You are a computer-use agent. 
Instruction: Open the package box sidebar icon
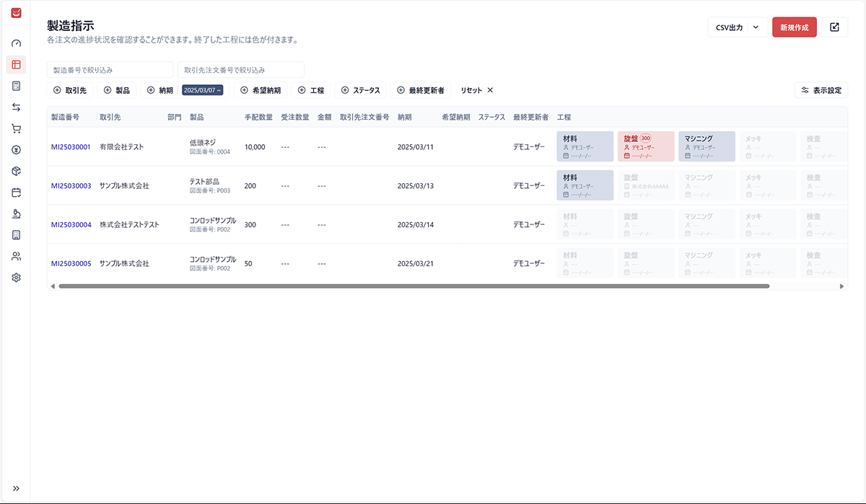coord(16,171)
